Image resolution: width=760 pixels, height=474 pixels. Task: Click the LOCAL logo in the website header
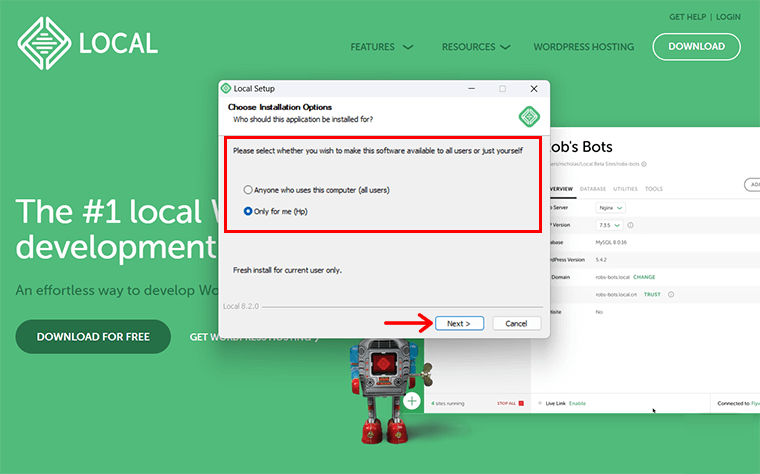[x=88, y=43]
